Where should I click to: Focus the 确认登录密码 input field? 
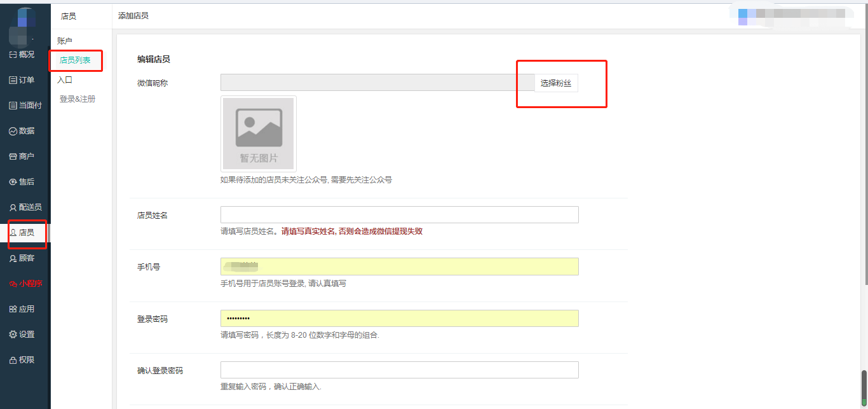[400, 370]
